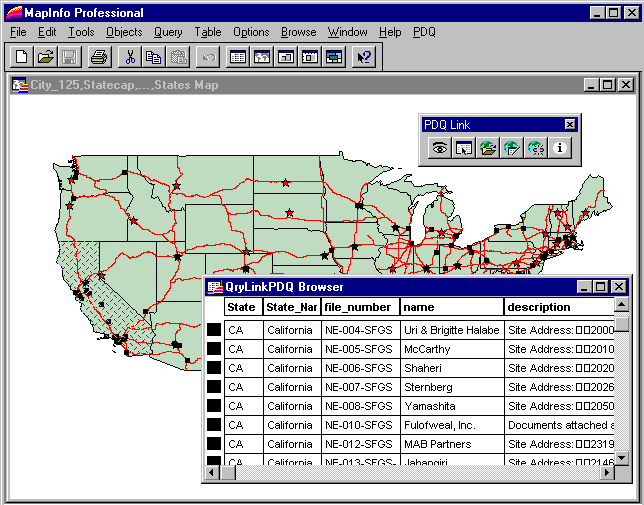Close the PDQ Link floating toolbar
Viewport: 644px width, 505px height.
click(x=570, y=124)
